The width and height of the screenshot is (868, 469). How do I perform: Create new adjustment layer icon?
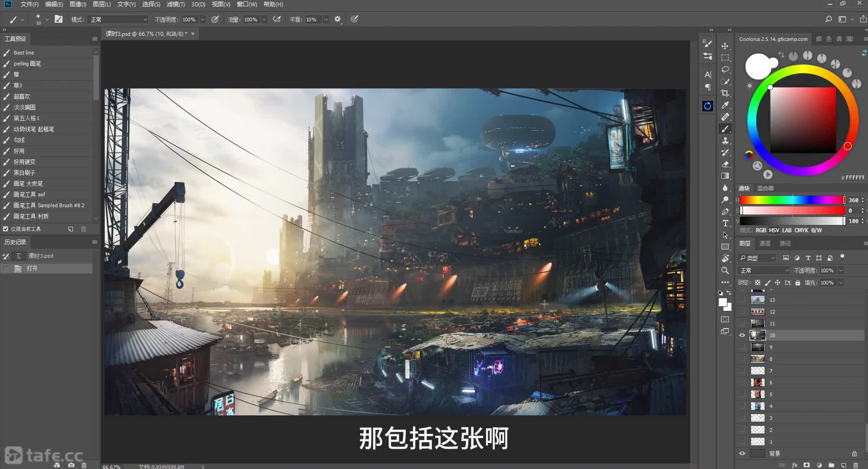pyautogui.click(x=819, y=465)
